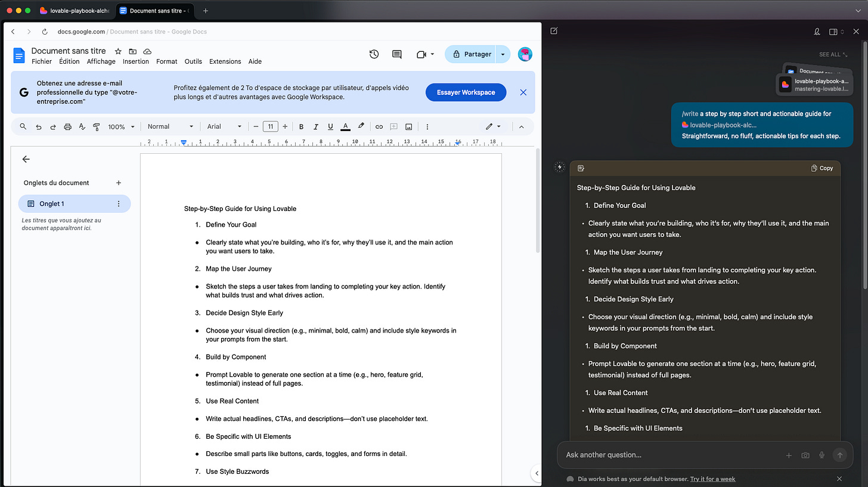Star the document titled Document sans titre

pos(118,51)
